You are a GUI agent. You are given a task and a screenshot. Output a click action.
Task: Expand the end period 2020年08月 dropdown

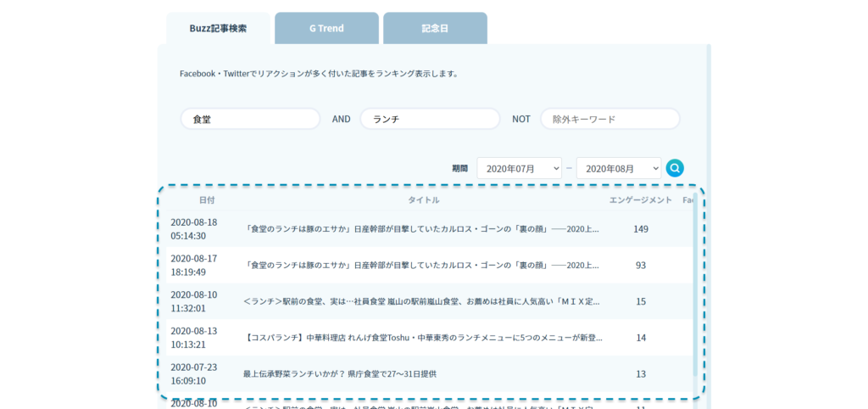(618, 168)
